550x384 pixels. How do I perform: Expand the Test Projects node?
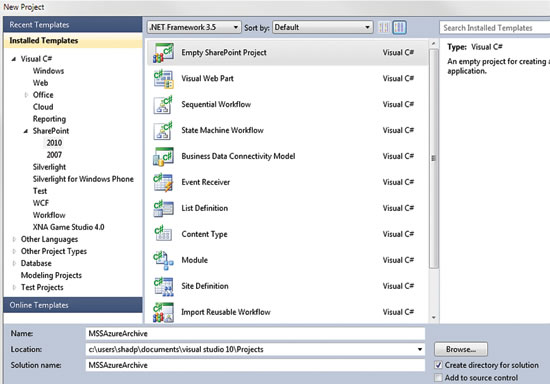click(x=14, y=287)
